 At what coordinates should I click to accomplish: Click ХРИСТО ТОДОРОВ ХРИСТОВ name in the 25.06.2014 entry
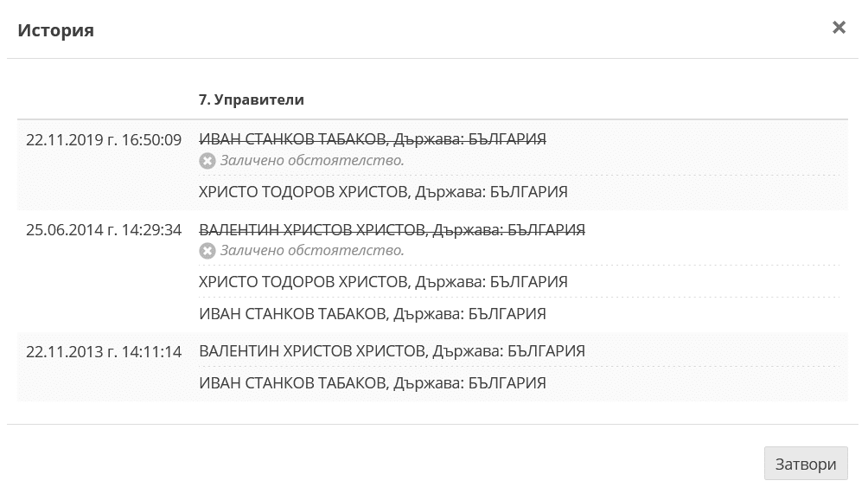pos(303,282)
